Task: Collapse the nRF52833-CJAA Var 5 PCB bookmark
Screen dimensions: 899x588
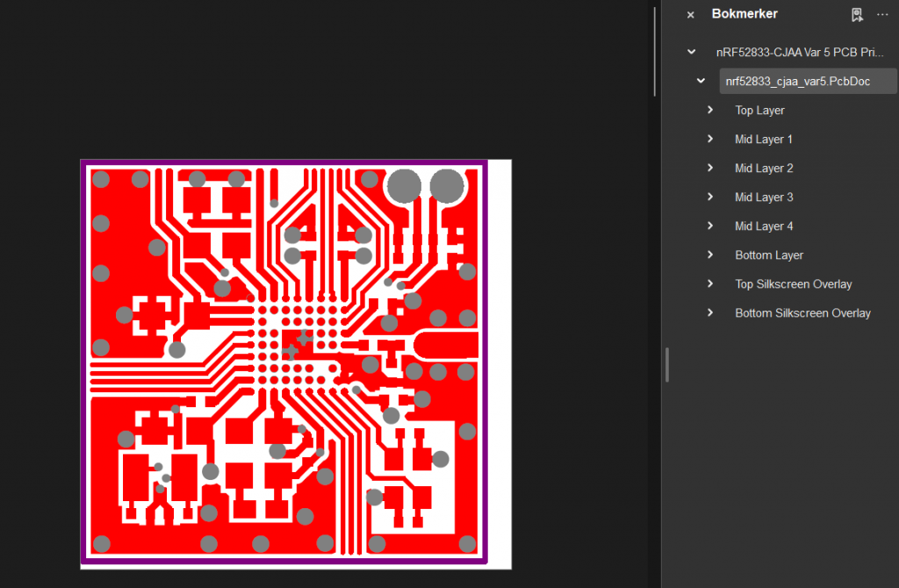Action: pos(692,53)
